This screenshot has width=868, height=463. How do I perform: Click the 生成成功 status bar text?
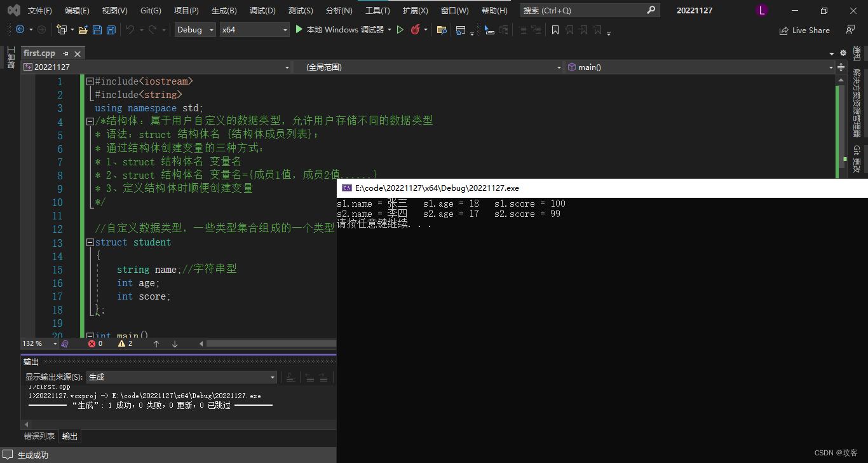33,455
